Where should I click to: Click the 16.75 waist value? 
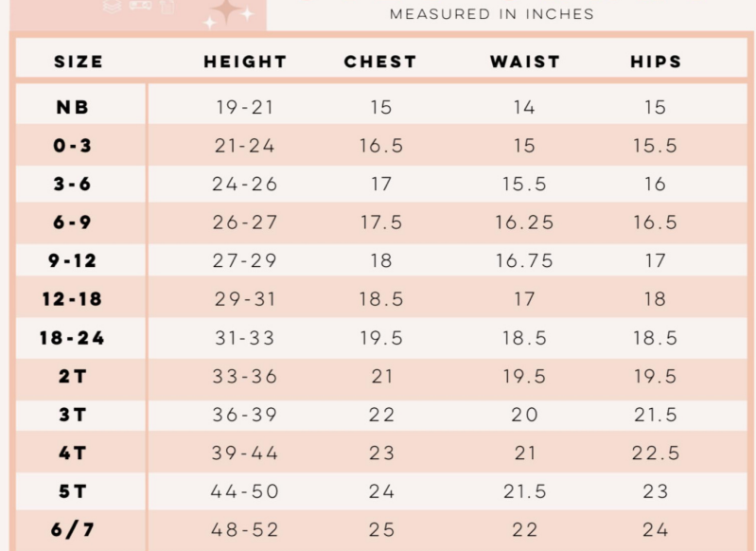[x=524, y=261]
